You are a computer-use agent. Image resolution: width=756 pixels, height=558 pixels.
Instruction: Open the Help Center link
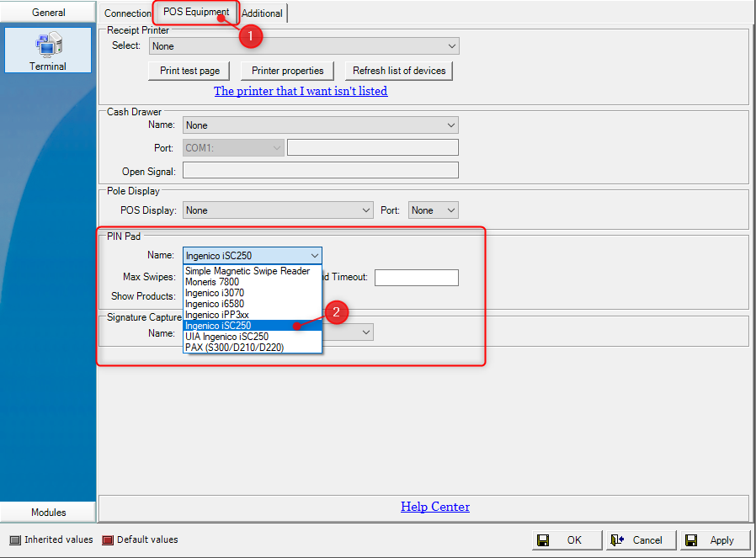[435, 507]
